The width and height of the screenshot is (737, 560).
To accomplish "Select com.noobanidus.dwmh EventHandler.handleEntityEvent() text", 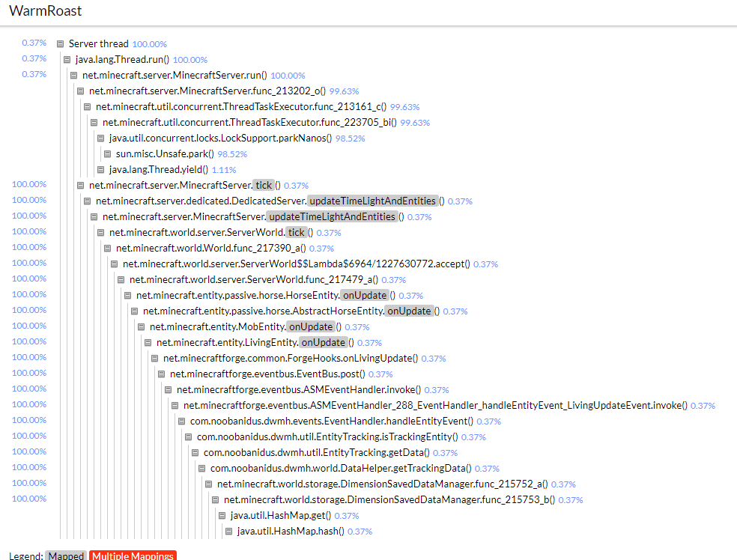I will click(331, 421).
